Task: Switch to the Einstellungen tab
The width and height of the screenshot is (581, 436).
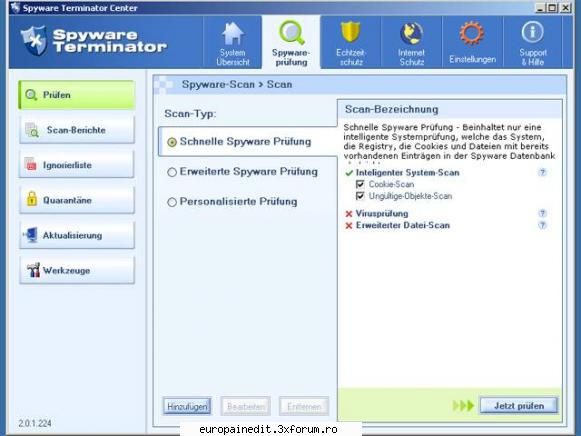Action: 472,42
